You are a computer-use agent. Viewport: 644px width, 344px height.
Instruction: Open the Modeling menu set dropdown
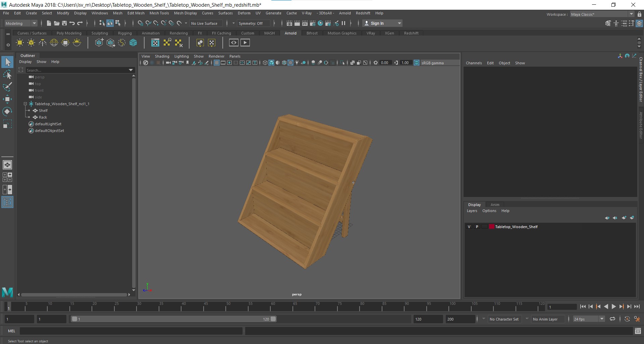pyautogui.click(x=21, y=23)
